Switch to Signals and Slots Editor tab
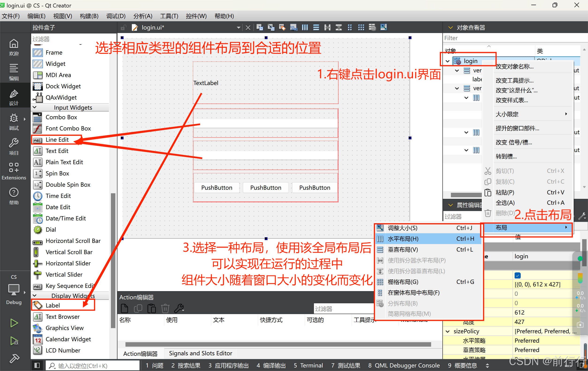588x371 pixels. (x=200, y=353)
